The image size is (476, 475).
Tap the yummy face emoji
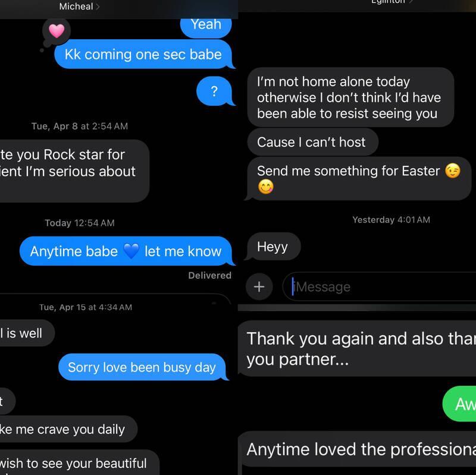click(265, 187)
